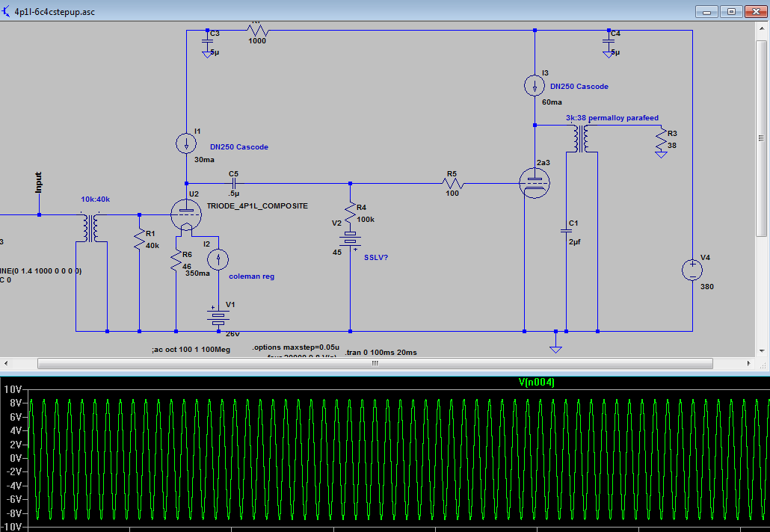Click the main ground symbol on bottom rail

click(555, 348)
